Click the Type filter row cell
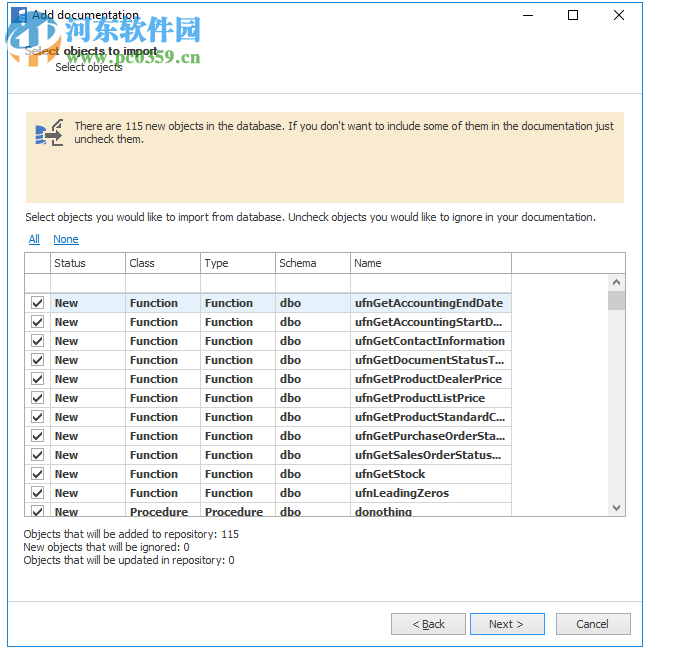This screenshot has width=677, height=657. 238,283
